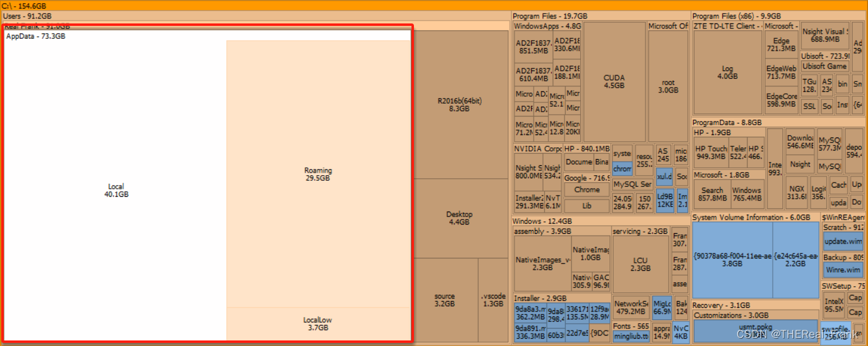Screen dimensions: 868x346
Task: Click the MySQL Ser block label
Action: tap(632, 184)
